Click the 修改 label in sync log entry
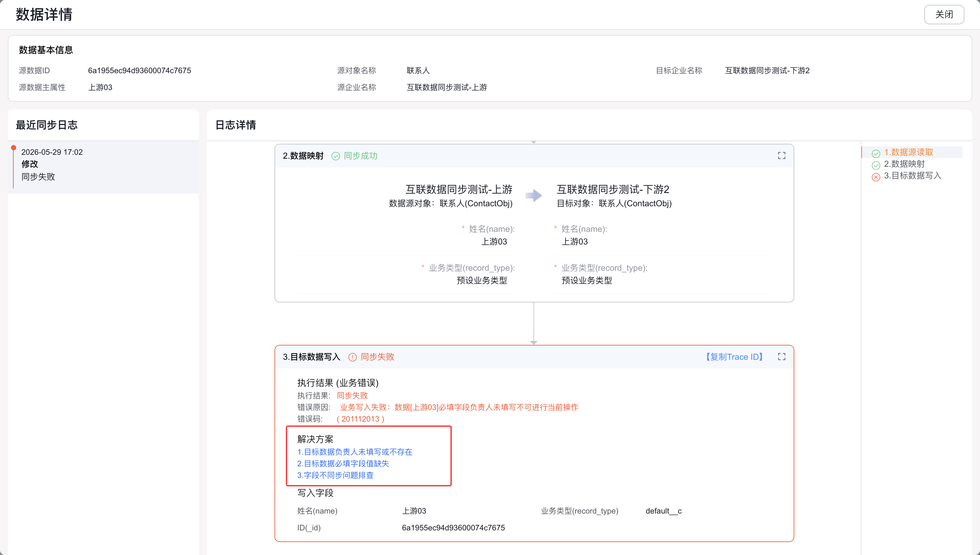The height and width of the screenshot is (555, 980). coord(30,164)
